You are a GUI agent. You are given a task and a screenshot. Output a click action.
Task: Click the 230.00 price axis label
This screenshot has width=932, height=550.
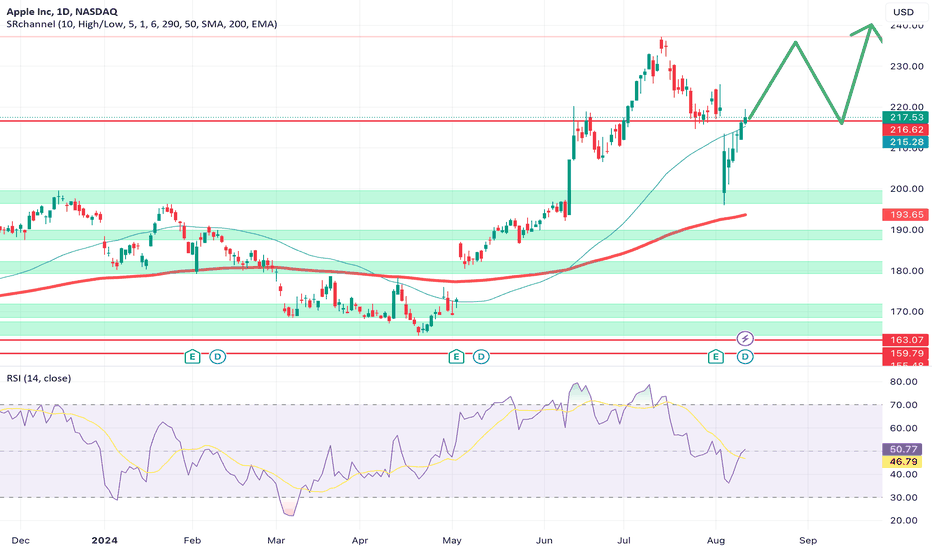[x=906, y=67]
